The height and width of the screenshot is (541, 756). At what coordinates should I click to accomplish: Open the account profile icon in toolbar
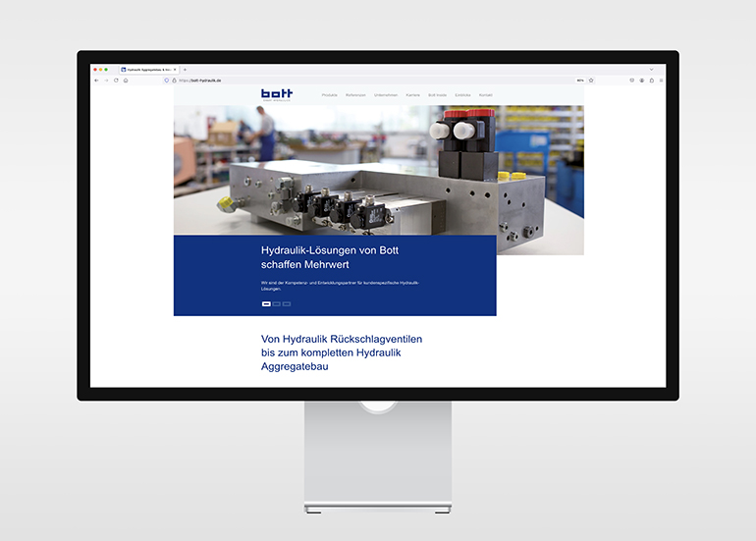click(642, 81)
